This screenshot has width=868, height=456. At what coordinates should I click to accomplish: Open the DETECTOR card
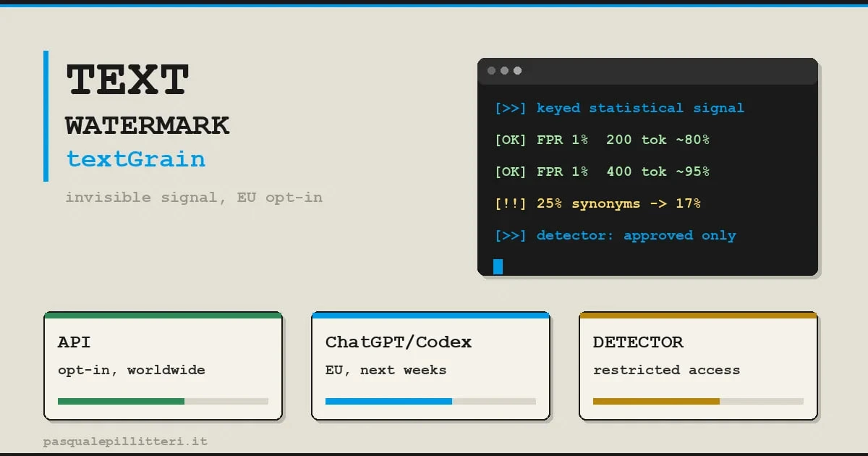point(698,366)
